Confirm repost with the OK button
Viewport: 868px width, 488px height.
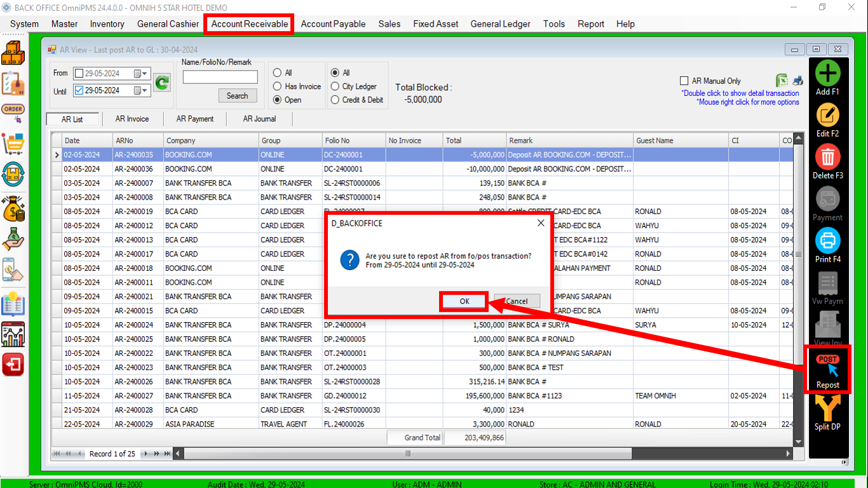tap(465, 301)
